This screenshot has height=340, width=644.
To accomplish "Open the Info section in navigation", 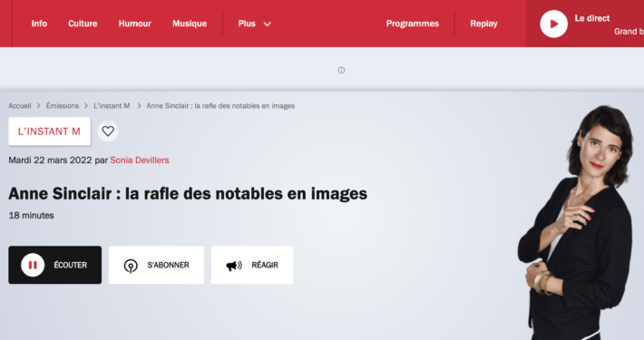I will 39,24.
